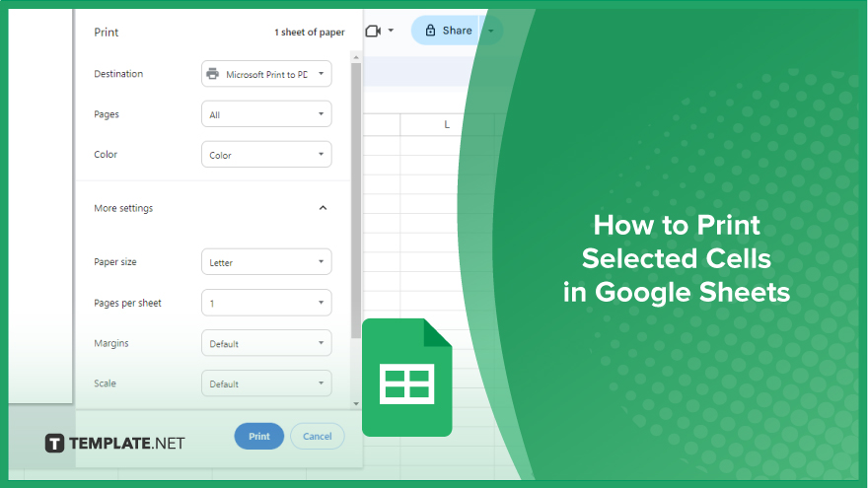The image size is (868, 488).
Task: Collapse the More settings section
Action: click(323, 208)
